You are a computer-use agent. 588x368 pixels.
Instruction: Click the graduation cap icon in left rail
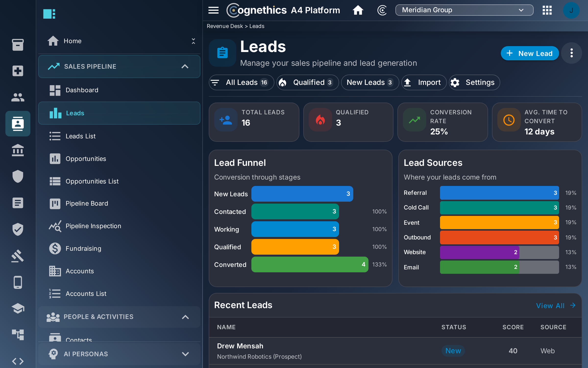[18, 308]
